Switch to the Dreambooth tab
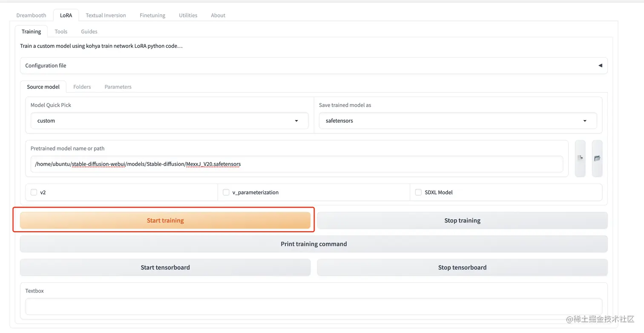The height and width of the screenshot is (333, 644). pyautogui.click(x=31, y=15)
